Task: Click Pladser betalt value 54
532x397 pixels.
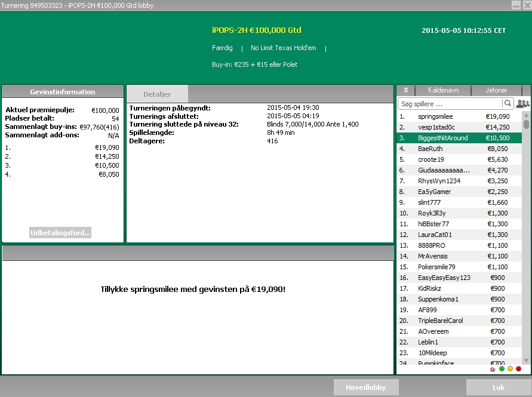Action: (115, 119)
